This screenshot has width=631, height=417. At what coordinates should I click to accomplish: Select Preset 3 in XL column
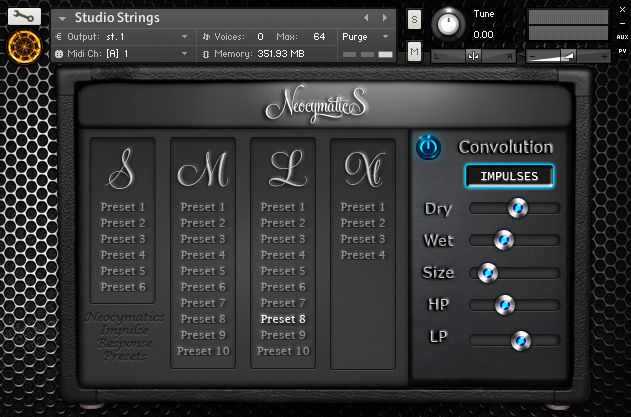coord(363,239)
